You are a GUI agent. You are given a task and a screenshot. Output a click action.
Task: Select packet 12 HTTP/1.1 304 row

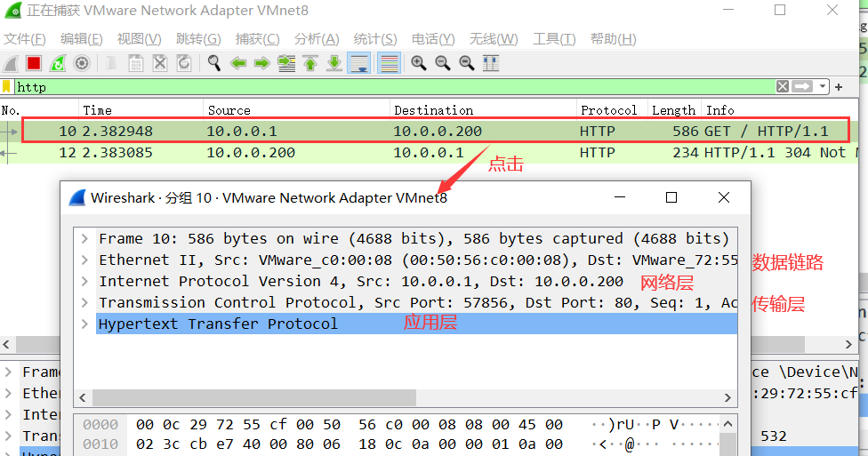click(430, 153)
